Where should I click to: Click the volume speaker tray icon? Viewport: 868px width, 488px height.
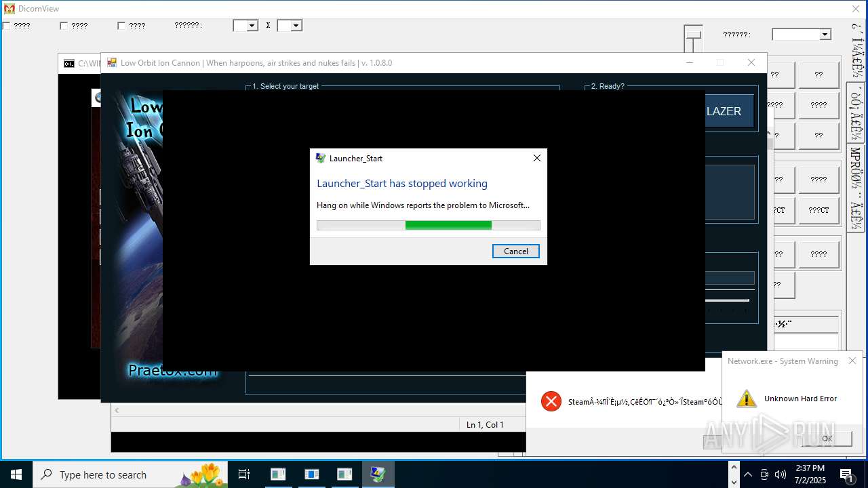click(781, 474)
